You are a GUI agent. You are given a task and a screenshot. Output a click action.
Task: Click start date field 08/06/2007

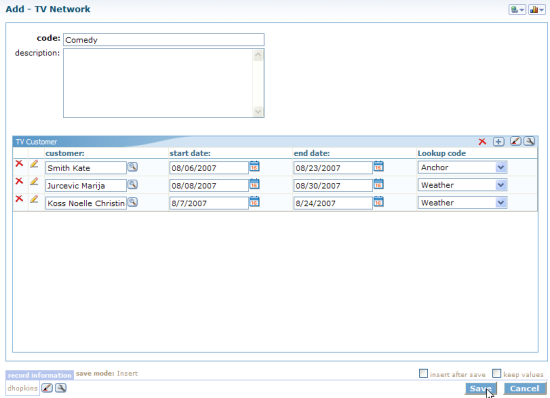pos(209,168)
